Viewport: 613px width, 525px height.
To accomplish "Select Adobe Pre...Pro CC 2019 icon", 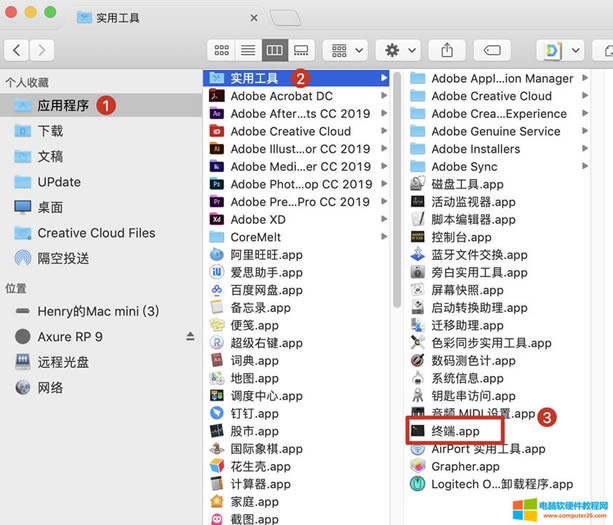I will click(217, 202).
